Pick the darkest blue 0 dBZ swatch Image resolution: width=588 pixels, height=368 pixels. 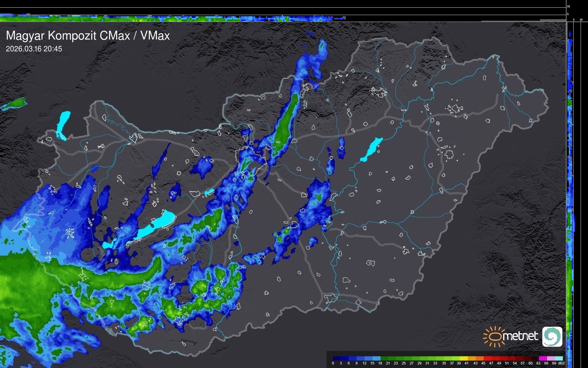point(336,358)
